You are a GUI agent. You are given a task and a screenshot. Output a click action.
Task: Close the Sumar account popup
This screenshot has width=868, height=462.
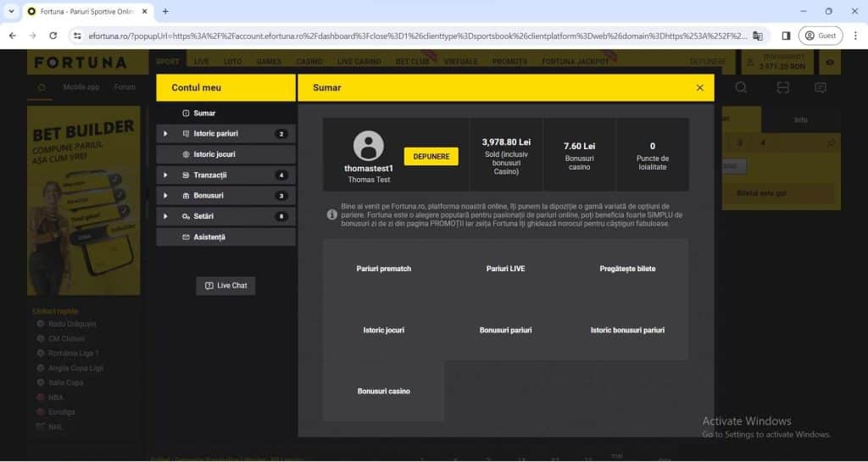[699, 88]
